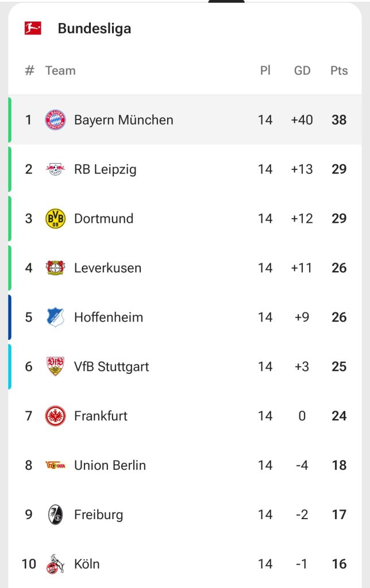The image size is (370, 588).
Task: Click the Pl column header
Action: (265, 71)
